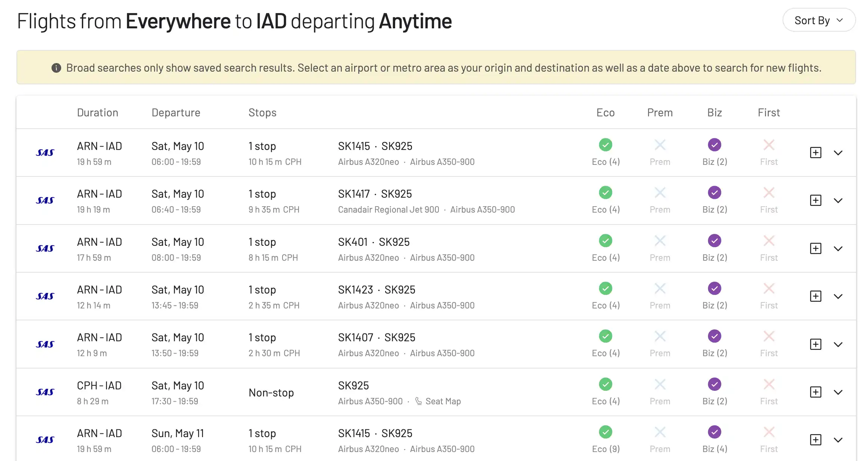
Task: Click the seat icon beside Seat Map
Action: point(419,401)
